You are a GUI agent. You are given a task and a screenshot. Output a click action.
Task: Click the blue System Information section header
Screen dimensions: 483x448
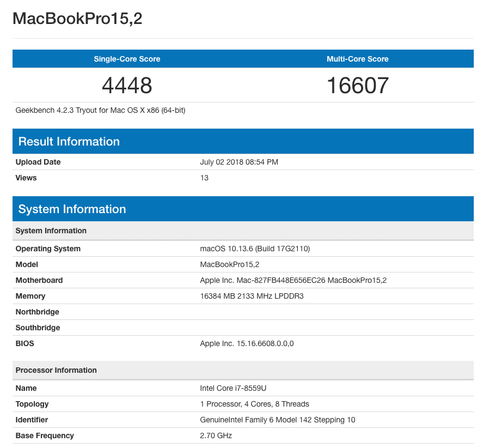point(72,209)
